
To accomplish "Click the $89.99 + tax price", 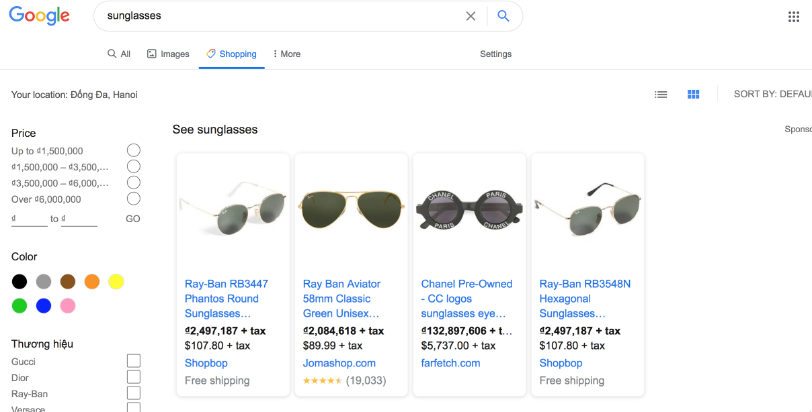I will click(x=332, y=346).
